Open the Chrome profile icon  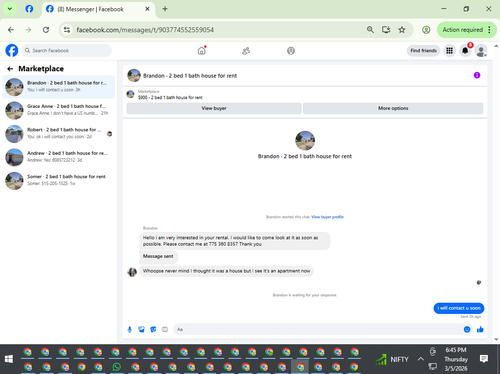click(x=426, y=30)
